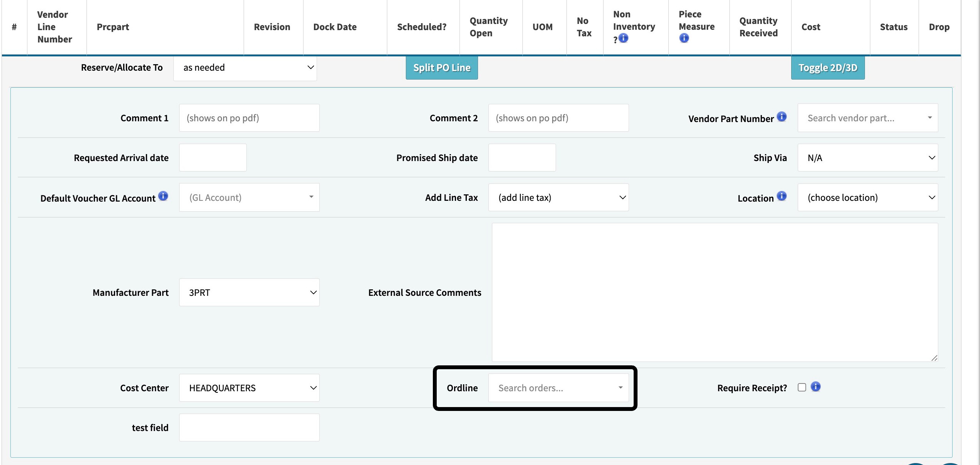Image resolution: width=980 pixels, height=465 pixels.
Task: Focus the Requested Arrival date field
Action: (x=213, y=158)
